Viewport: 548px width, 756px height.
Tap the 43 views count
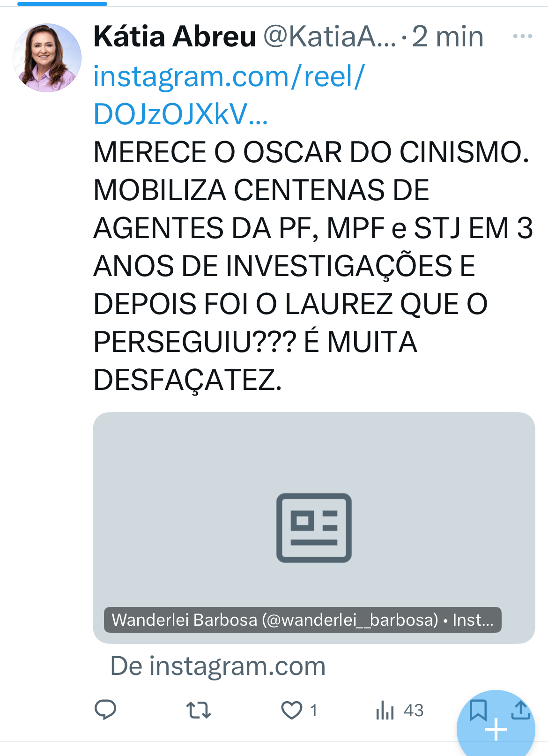(x=414, y=710)
